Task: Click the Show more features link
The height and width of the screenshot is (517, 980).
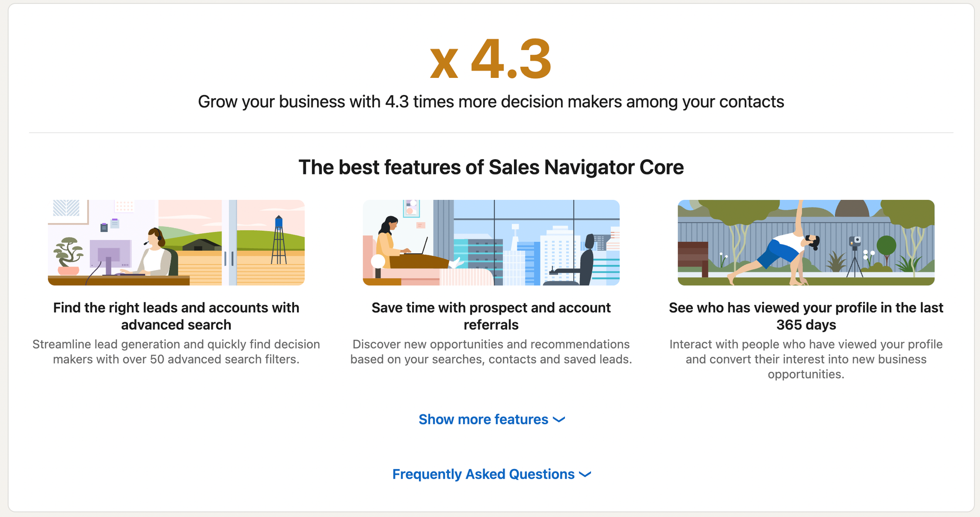Action: point(483,419)
